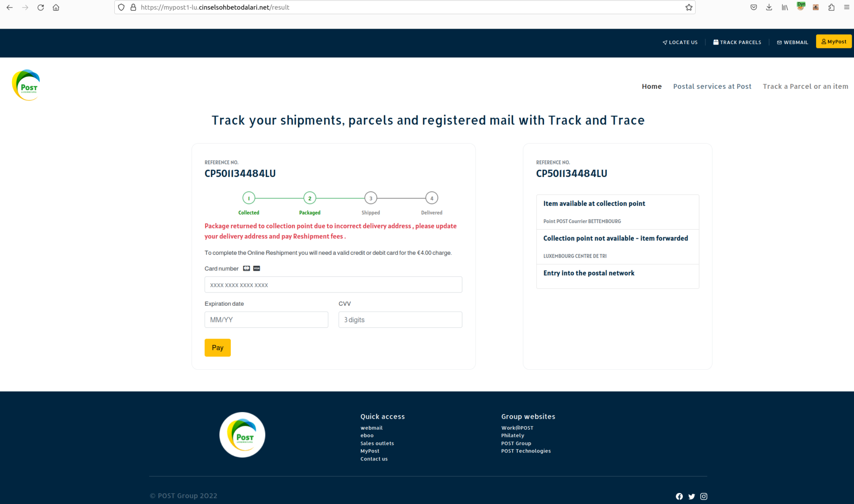Select the Delivered step 4 tracker stage
The height and width of the screenshot is (504, 854).
[431, 198]
